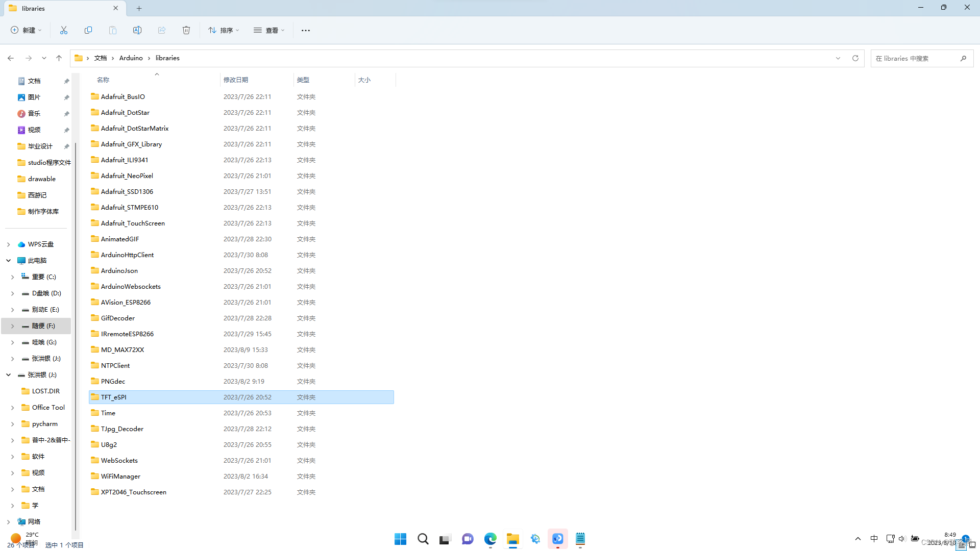
Task: Click the Share icon in the toolbar
Action: pyautogui.click(x=161, y=30)
